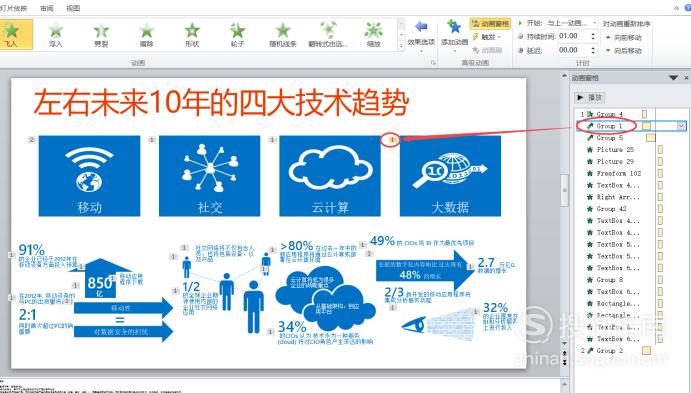Click the 延迟 delay field showing 00.00
Screen dimensions: 691x393
573,50
